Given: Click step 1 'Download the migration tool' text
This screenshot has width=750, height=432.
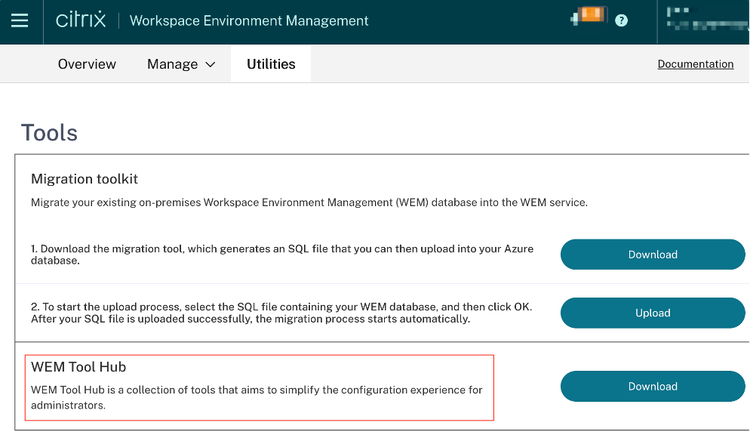Looking at the screenshot, I should pyautogui.click(x=282, y=255).
